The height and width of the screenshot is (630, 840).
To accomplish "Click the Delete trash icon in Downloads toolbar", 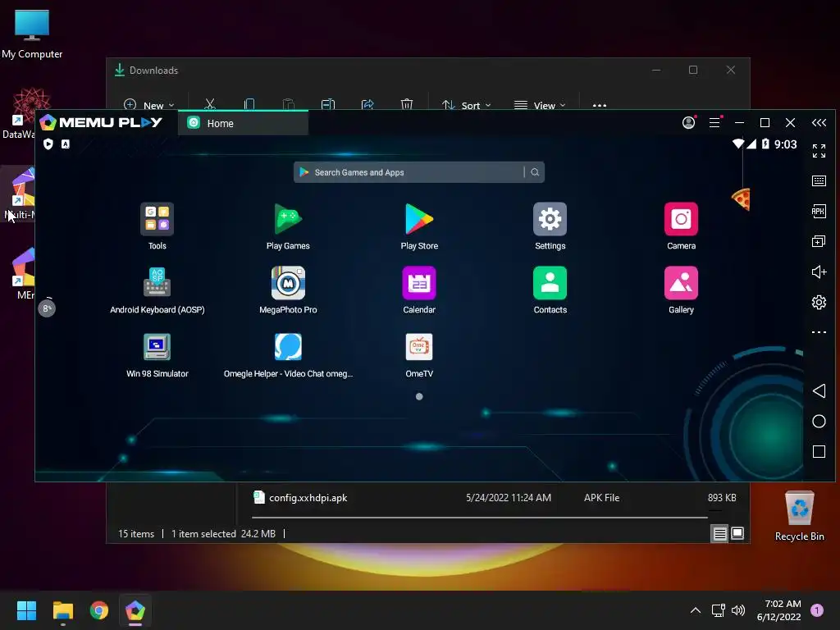I will click(x=407, y=104).
